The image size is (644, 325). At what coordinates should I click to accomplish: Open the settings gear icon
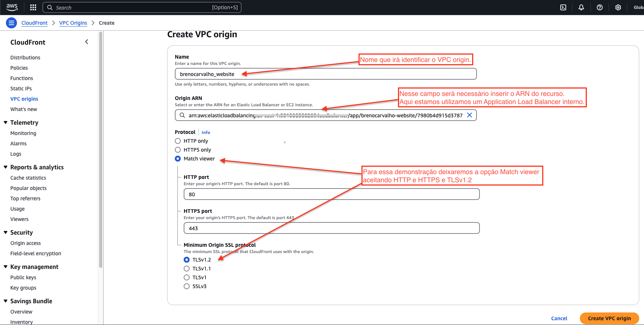[618, 7]
